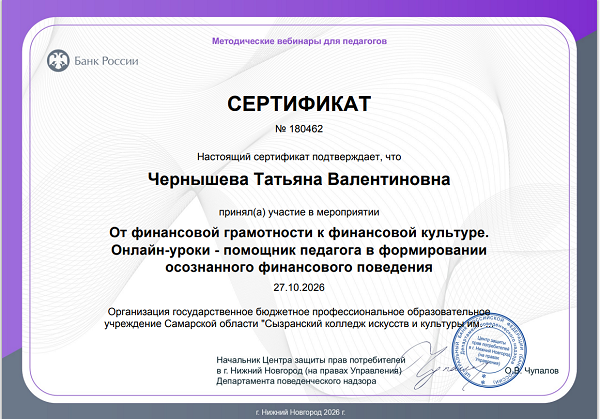600x419 pixels.
Task: Click the text 'принял(а) участие в мероприятии'
Action: click(x=299, y=212)
